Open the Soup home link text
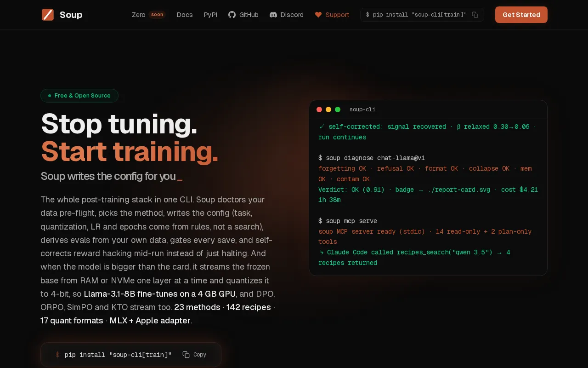 coord(71,15)
